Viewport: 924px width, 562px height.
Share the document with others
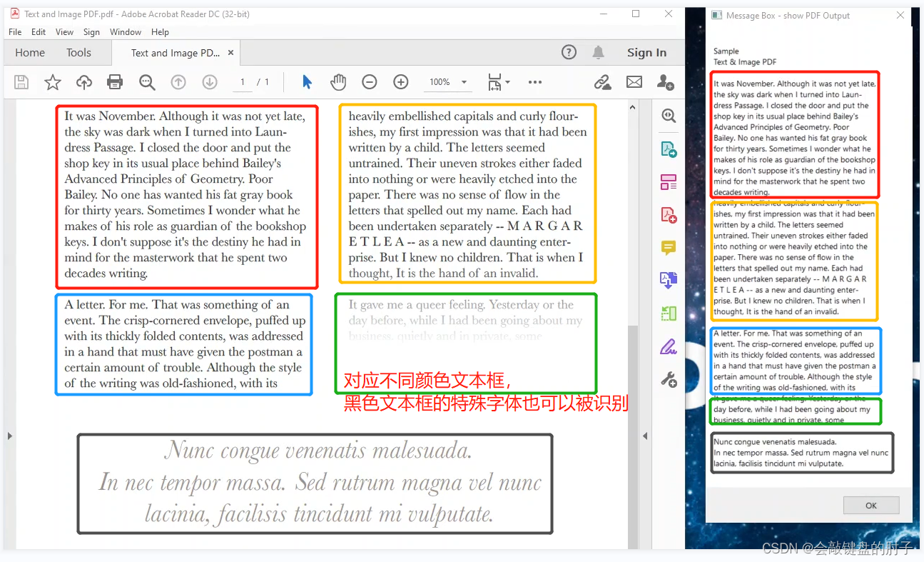click(666, 82)
